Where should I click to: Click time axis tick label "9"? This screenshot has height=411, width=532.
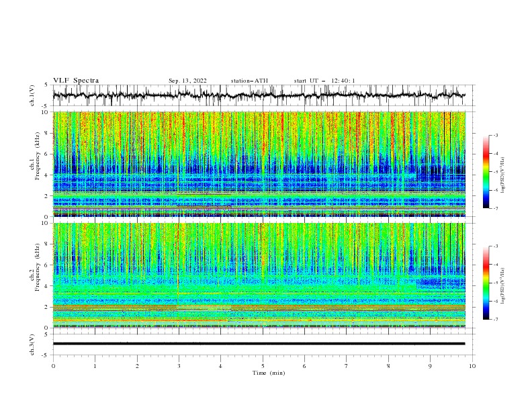click(x=430, y=366)
